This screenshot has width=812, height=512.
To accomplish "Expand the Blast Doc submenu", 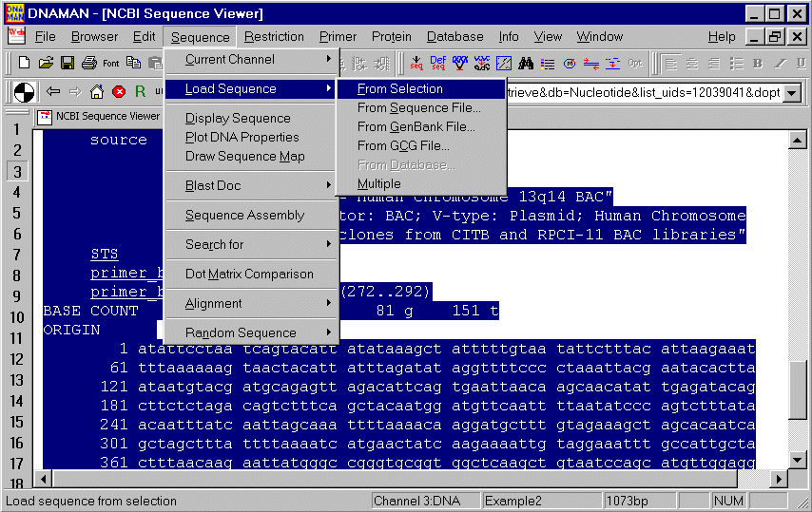I will 252,185.
